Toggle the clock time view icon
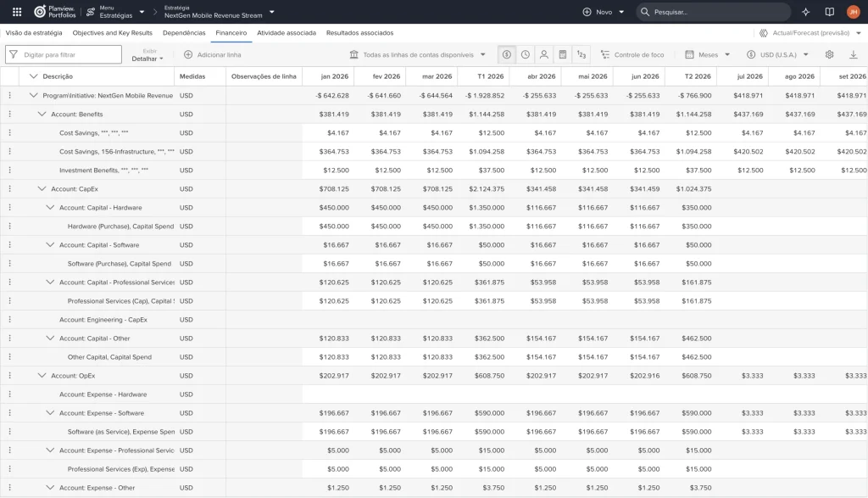 click(526, 54)
